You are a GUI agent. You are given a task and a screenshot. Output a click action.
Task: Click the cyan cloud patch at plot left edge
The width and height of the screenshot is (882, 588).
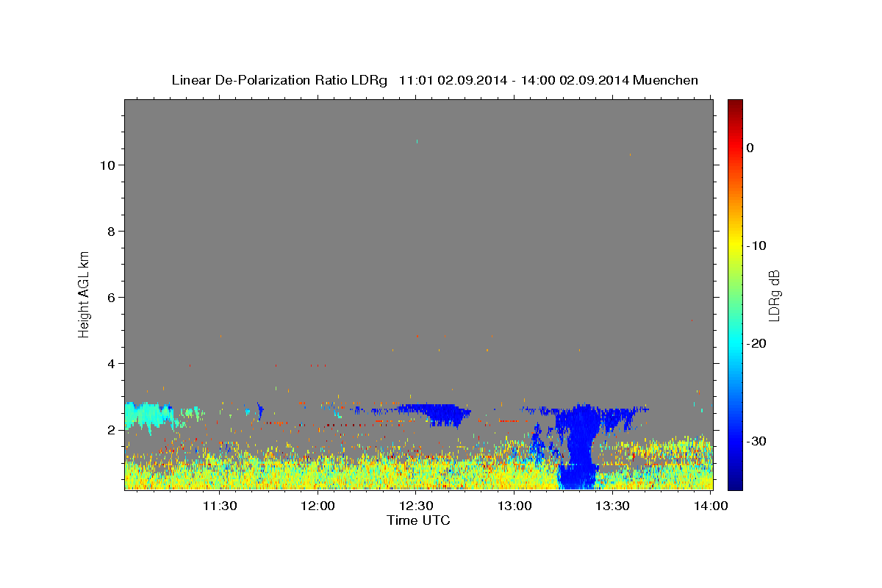(148, 416)
